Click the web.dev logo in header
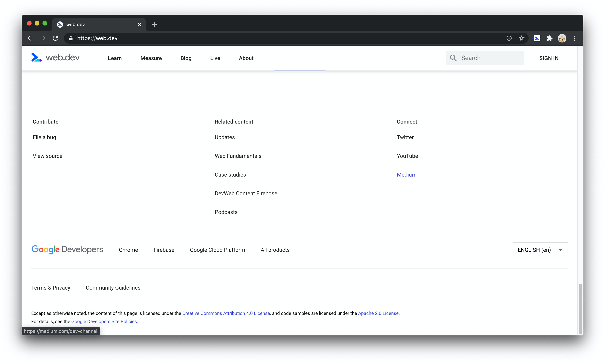 pyautogui.click(x=55, y=58)
